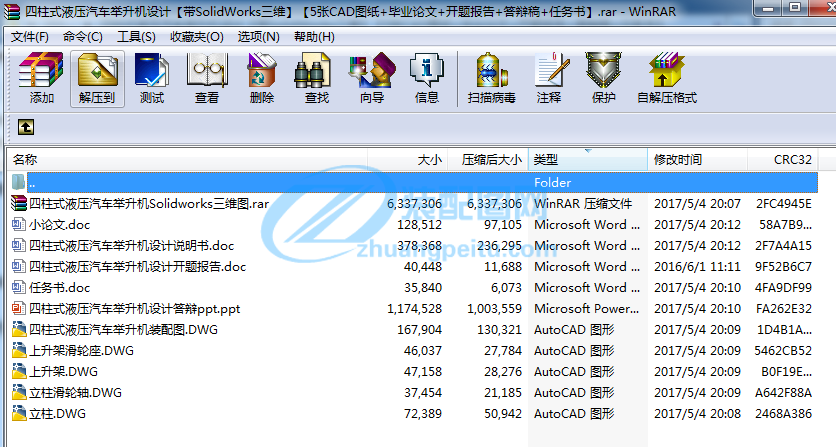836x447 pixels.
Task: Click the 测试 (Test) toolbar icon
Action: (152, 78)
